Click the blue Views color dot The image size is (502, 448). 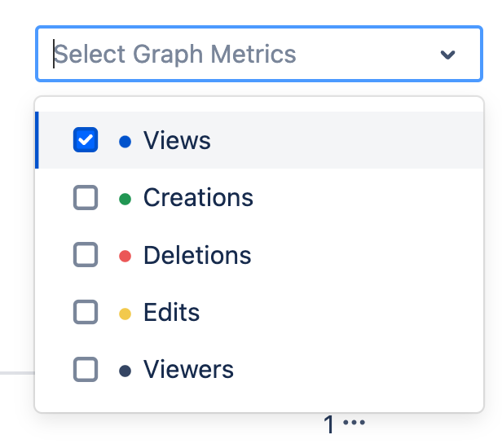click(125, 141)
